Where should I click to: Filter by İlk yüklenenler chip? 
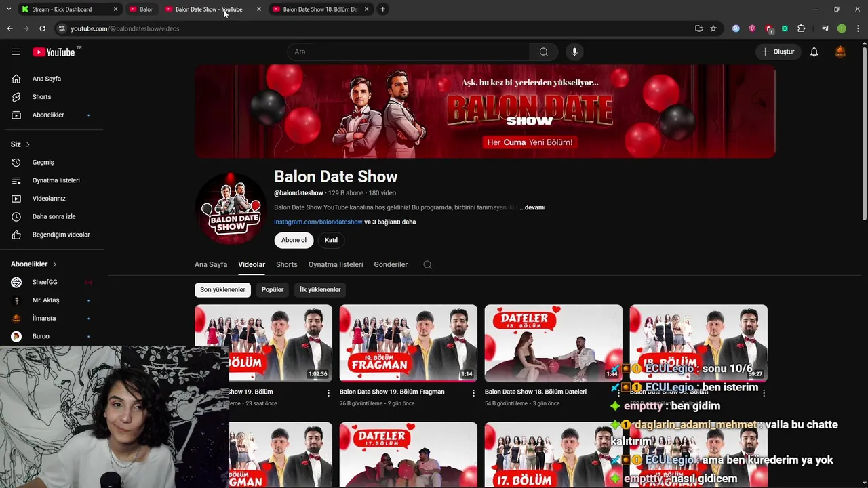coord(320,289)
